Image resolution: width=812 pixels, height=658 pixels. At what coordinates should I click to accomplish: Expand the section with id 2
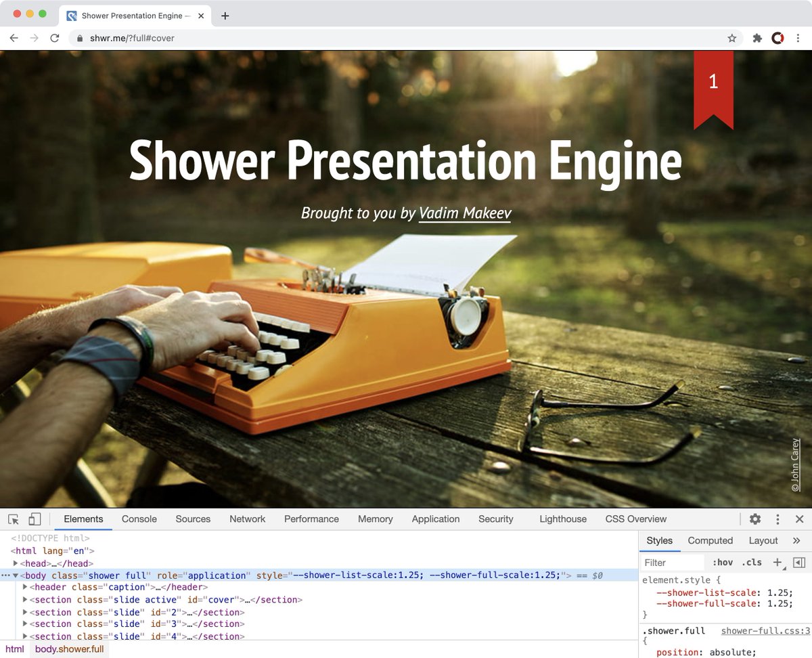(26, 612)
